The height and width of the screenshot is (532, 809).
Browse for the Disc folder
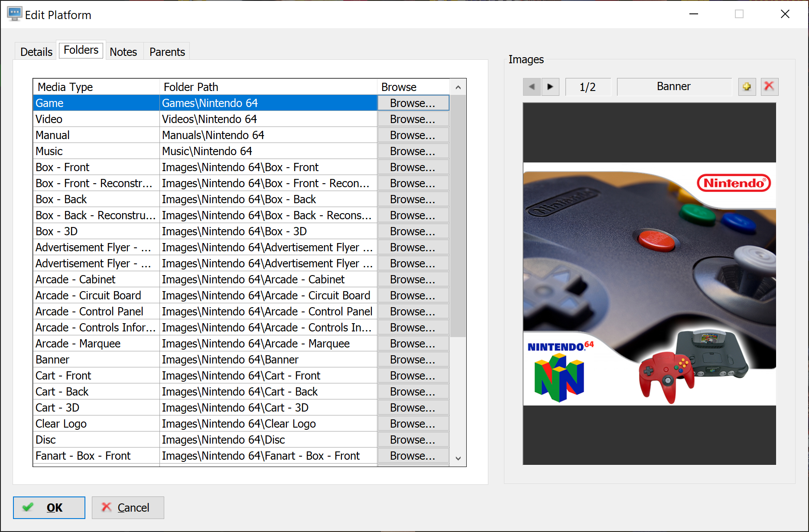[413, 440]
